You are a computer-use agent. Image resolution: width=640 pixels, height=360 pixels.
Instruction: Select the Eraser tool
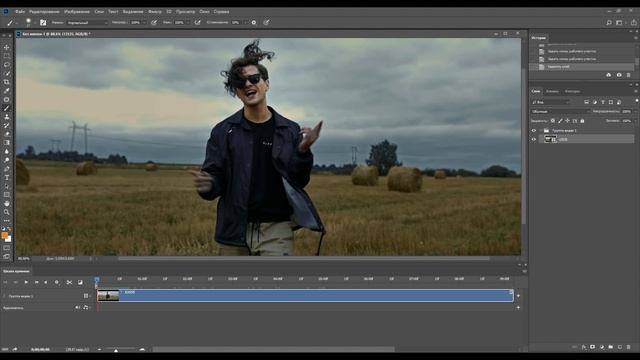point(7,134)
